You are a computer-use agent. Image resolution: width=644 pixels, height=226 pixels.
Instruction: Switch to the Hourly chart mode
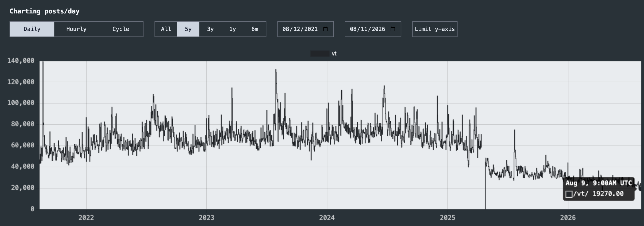(76, 29)
